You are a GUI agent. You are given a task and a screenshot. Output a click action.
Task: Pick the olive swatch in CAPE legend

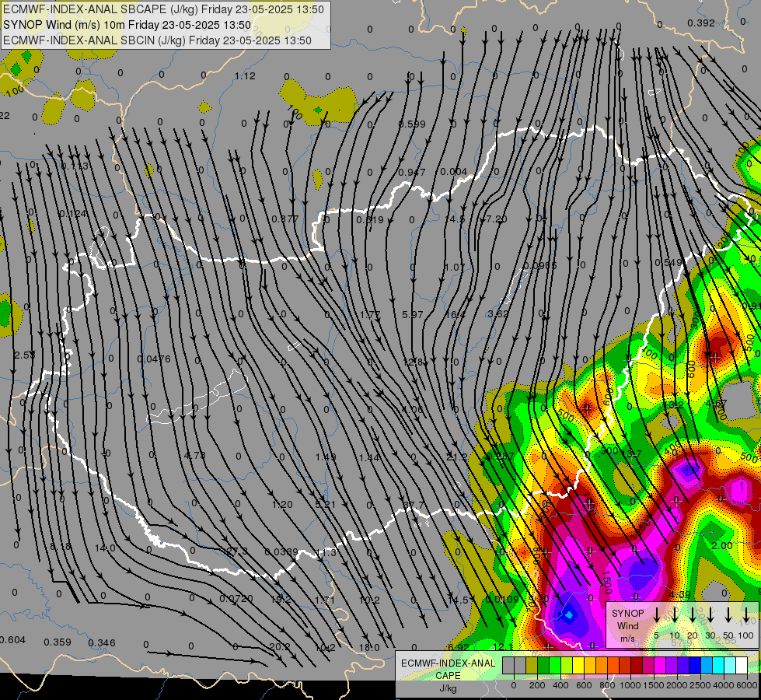[532, 666]
